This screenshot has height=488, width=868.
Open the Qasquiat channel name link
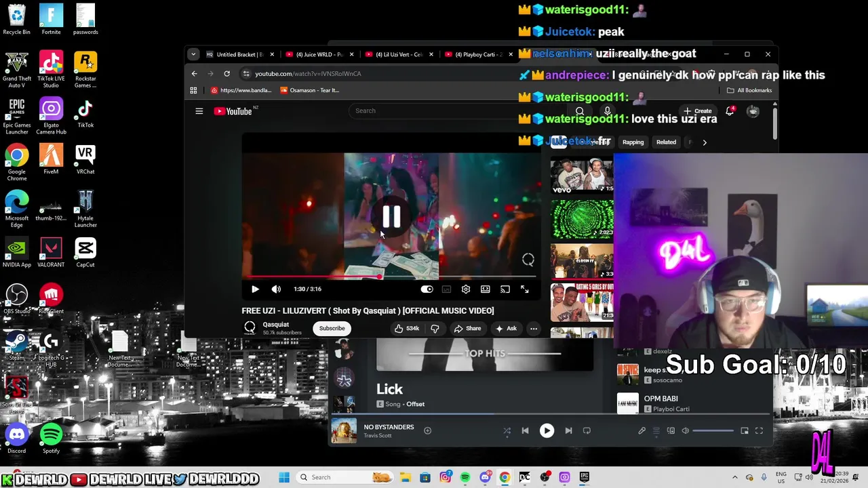tap(275, 325)
